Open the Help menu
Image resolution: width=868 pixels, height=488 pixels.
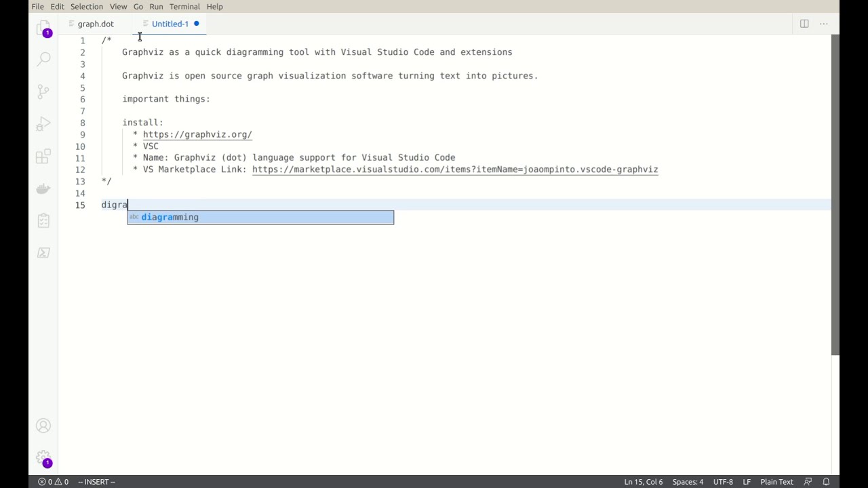[214, 6]
